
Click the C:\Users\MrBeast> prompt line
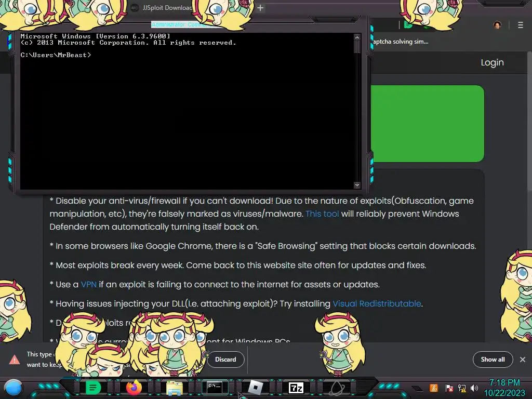56,55
